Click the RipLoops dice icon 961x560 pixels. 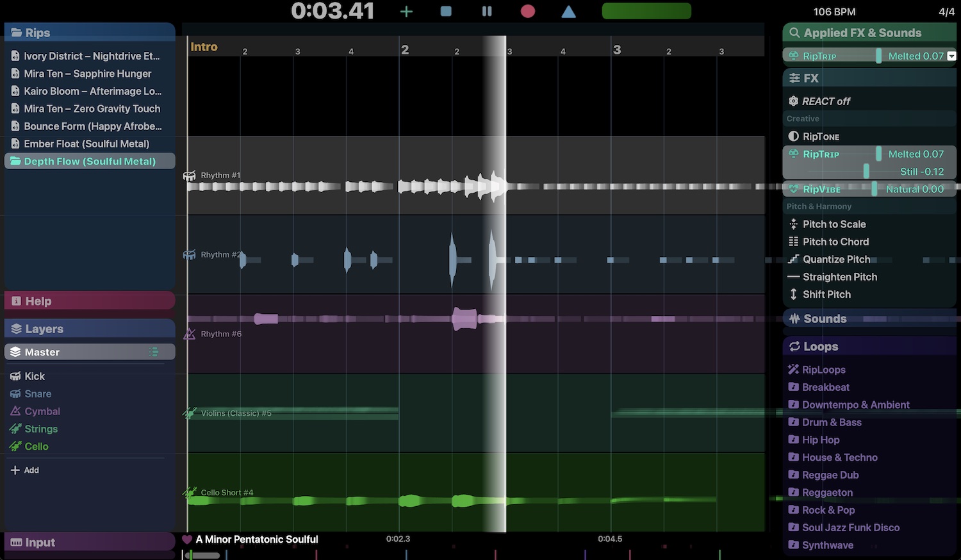click(794, 370)
